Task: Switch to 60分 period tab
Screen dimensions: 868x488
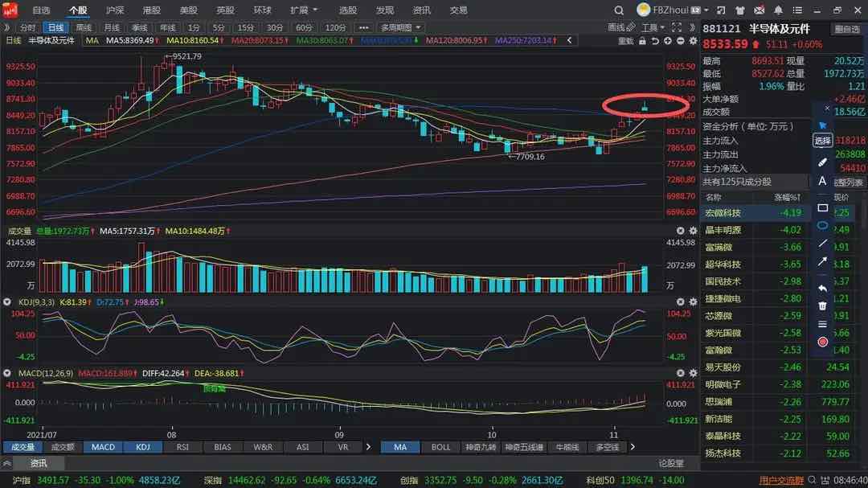Action: 304,27
